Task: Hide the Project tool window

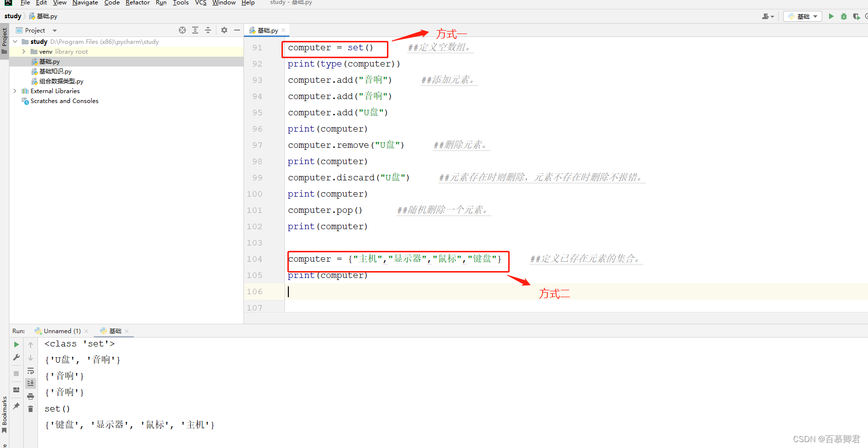Action: 237,30
